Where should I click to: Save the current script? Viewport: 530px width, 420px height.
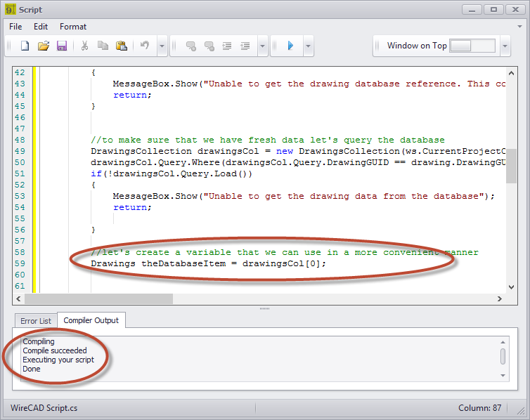pyautogui.click(x=62, y=46)
